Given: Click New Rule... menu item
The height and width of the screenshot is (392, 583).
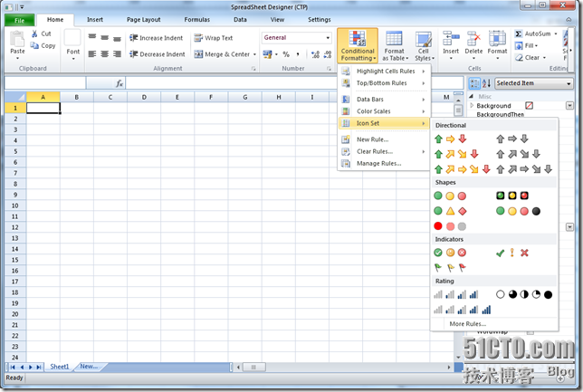Looking at the screenshot, I should (x=384, y=139).
